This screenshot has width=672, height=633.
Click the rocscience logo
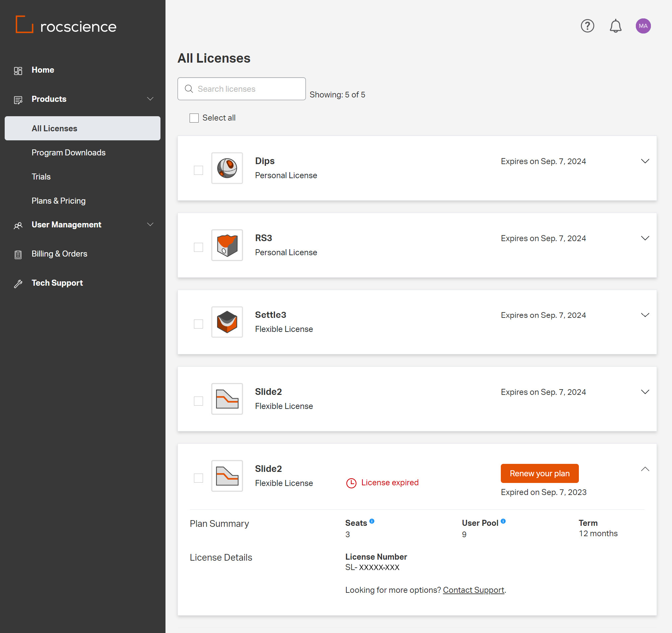(66, 25)
